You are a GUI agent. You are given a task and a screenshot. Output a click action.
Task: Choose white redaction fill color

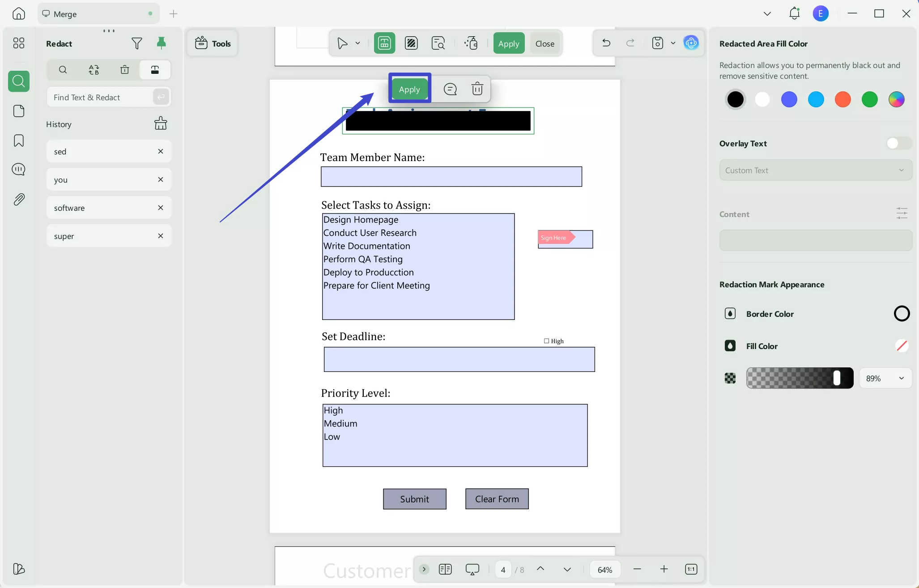(762, 99)
